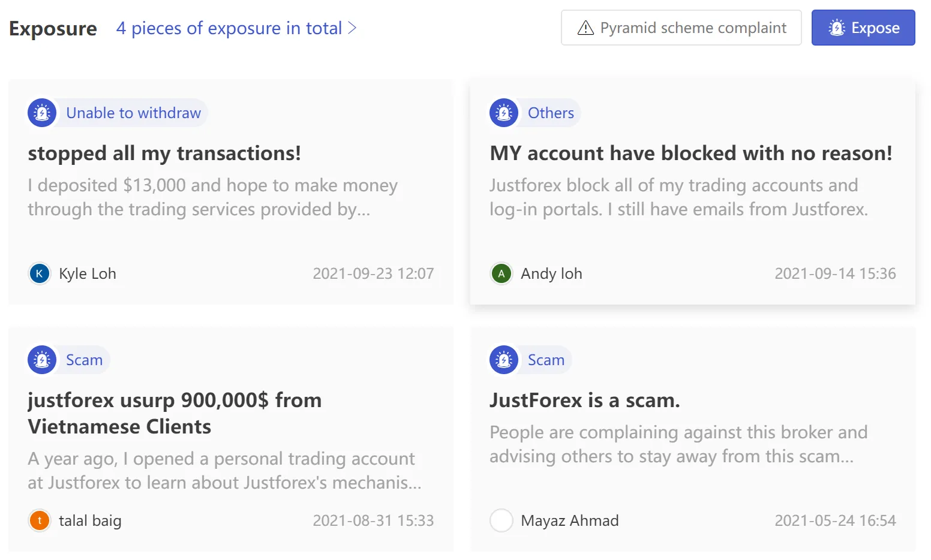Click the timestamp 2021-09-14 15:36

point(835,274)
